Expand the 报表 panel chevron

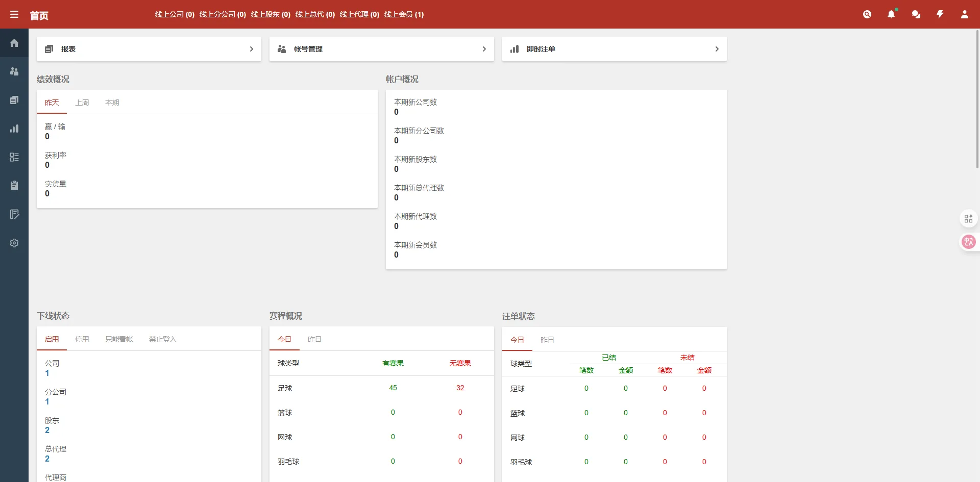tap(251, 49)
